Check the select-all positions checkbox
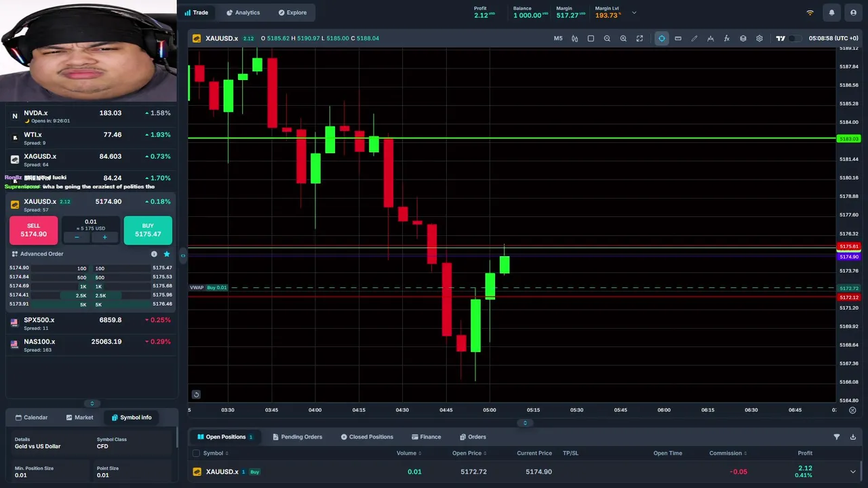Viewport: 868px width, 488px height. tap(196, 453)
